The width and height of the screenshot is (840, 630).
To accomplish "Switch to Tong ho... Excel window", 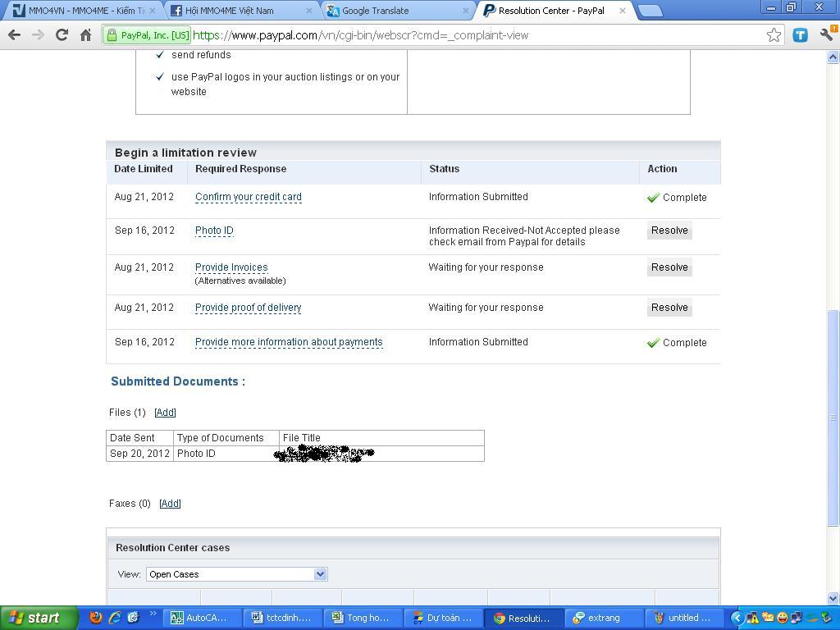I will click(362, 619).
